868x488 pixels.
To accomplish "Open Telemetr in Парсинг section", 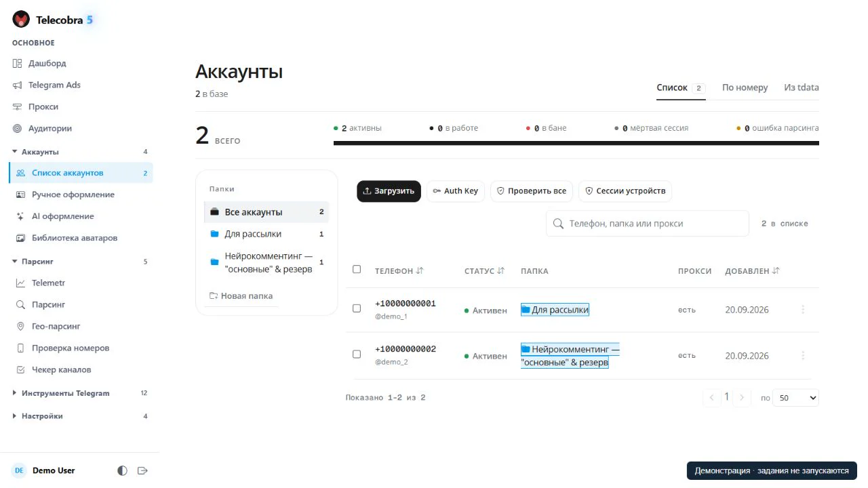I will (80, 283).
